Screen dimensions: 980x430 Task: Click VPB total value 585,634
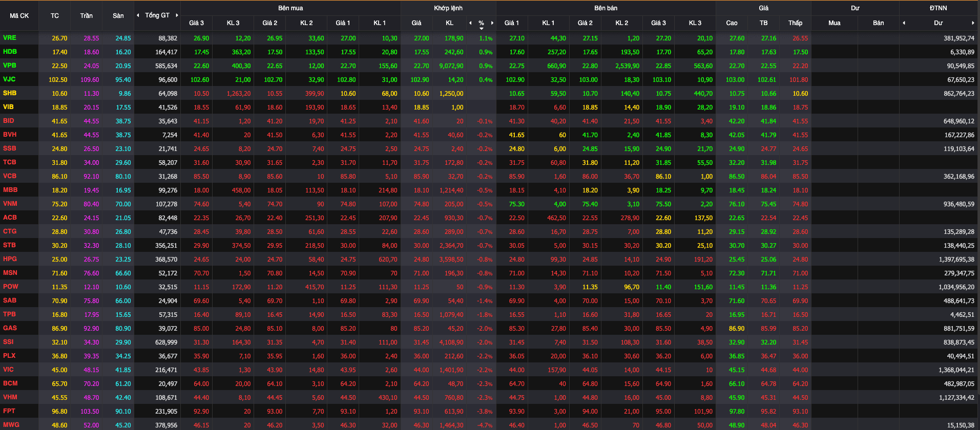[x=166, y=66]
